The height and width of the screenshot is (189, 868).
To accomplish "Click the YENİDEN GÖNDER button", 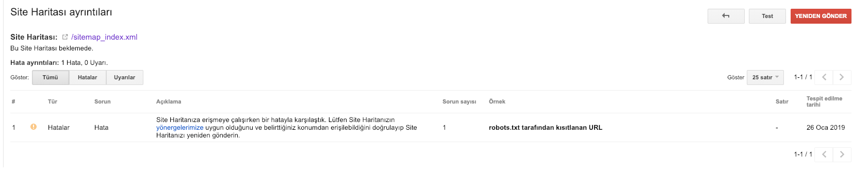I will (821, 16).
